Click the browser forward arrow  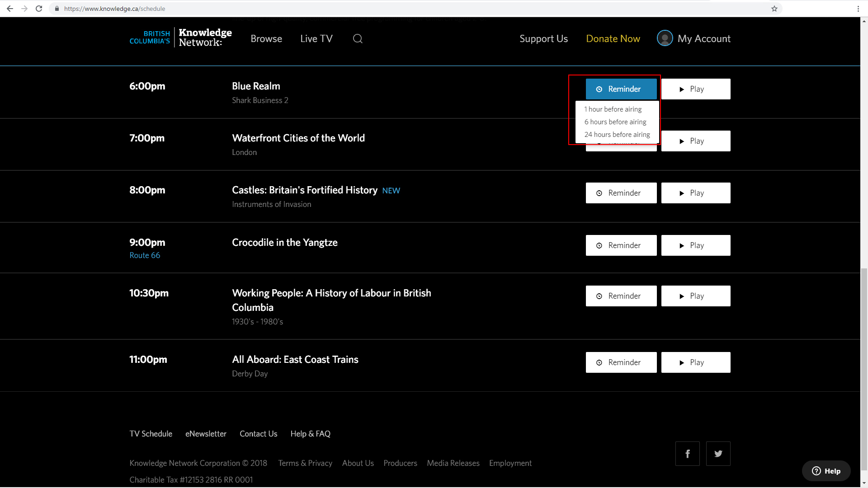point(24,9)
